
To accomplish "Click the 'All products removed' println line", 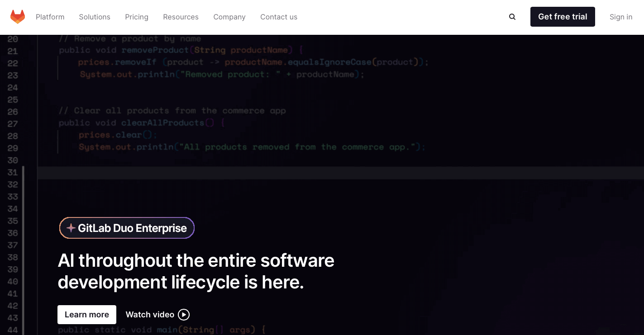I will (x=252, y=147).
